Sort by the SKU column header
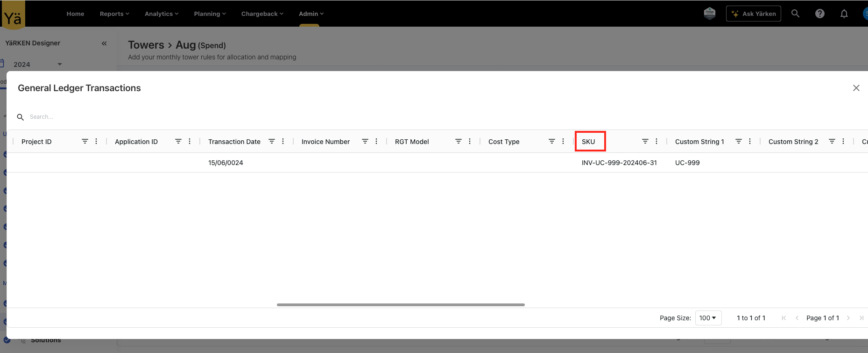Image resolution: width=868 pixels, height=353 pixels. [588, 142]
